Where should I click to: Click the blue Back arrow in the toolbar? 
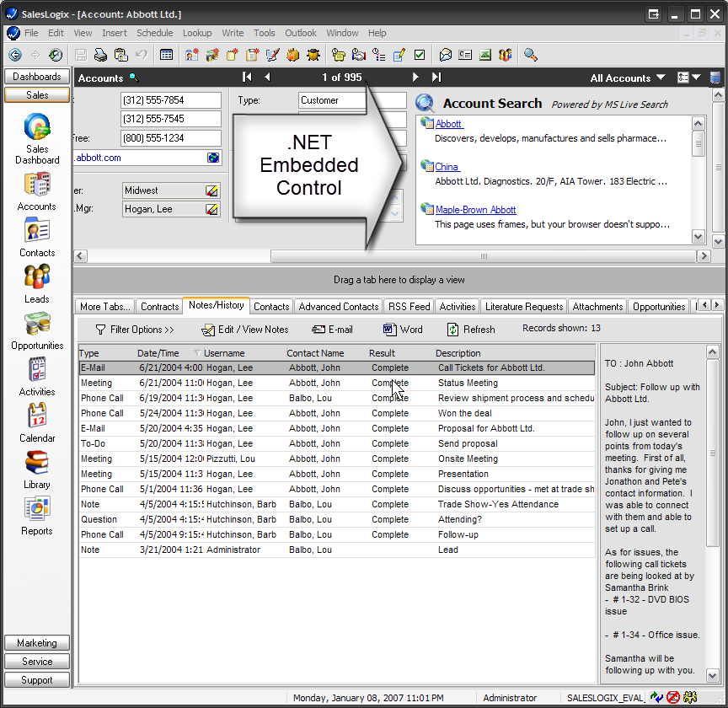click(x=15, y=55)
